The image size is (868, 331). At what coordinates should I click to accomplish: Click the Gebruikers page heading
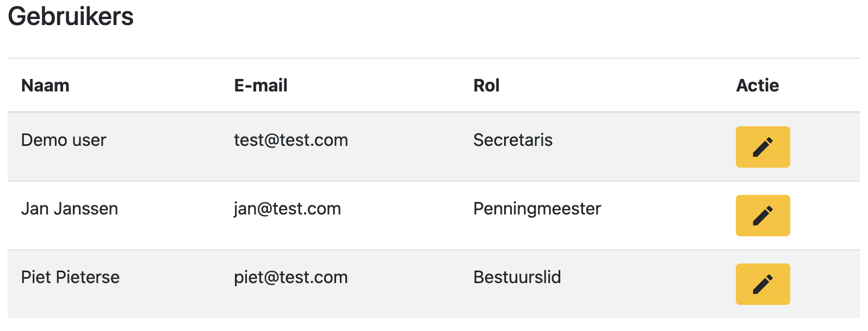(x=71, y=16)
